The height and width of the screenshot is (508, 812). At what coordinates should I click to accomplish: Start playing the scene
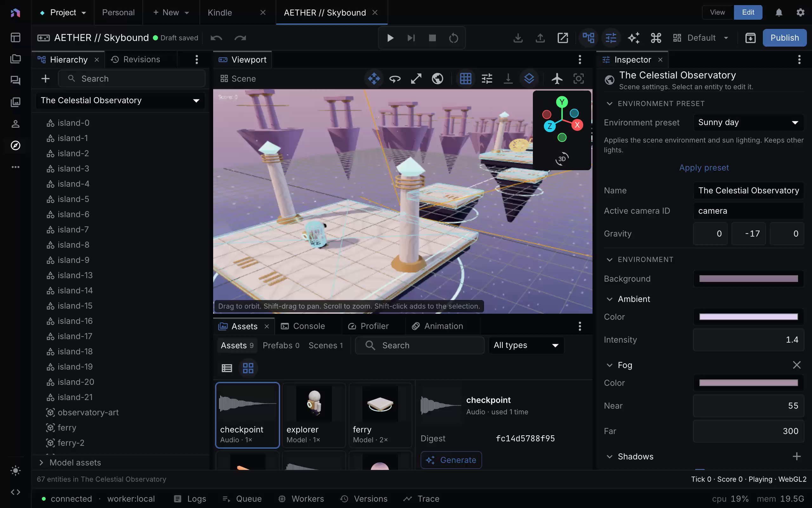pyautogui.click(x=390, y=38)
